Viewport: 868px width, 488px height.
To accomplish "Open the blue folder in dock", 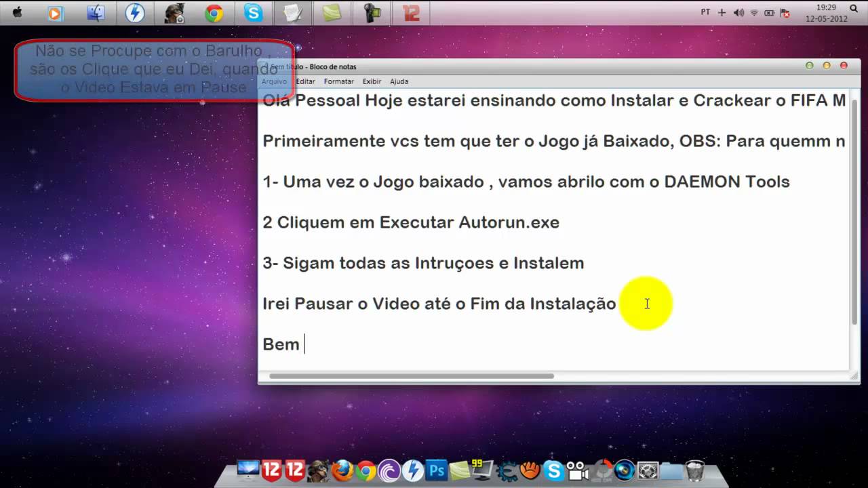I will click(x=671, y=470).
